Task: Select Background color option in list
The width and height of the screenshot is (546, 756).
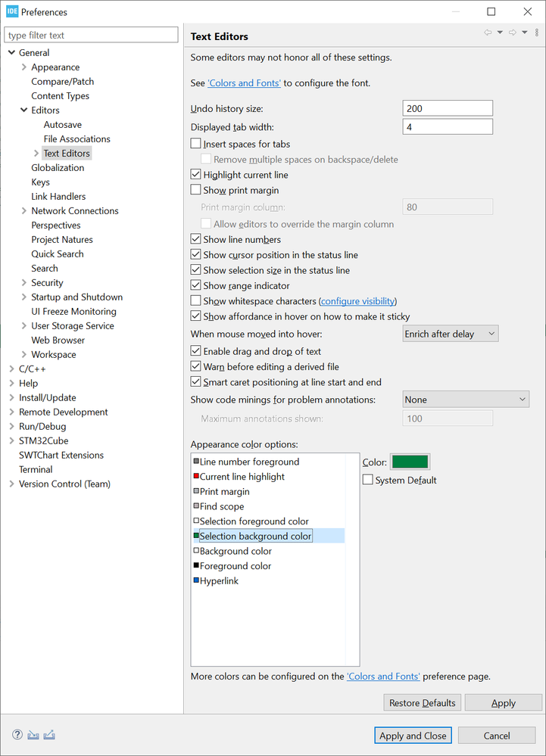Action: click(236, 551)
